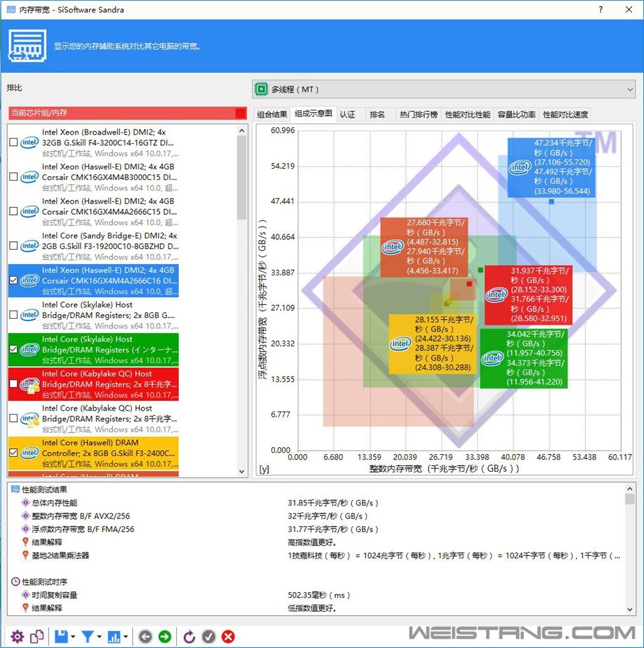Open dropdown arrow next to chart icon

click(x=126, y=637)
